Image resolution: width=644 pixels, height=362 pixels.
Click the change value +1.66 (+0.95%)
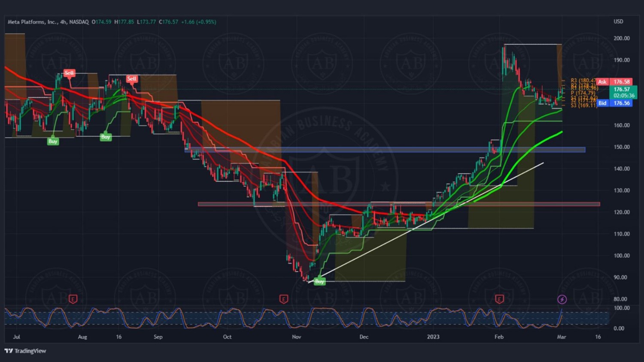tap(199, 22)
